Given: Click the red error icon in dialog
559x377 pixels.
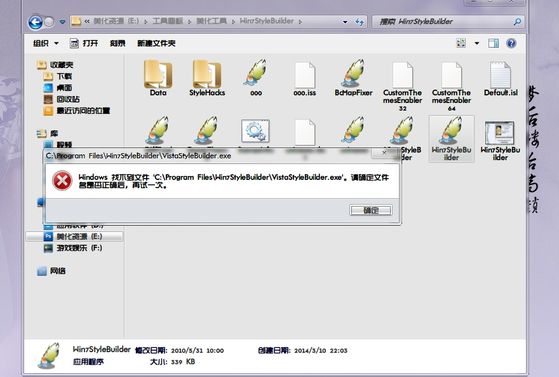Looking at the screenshot, I should pos(62,180).
